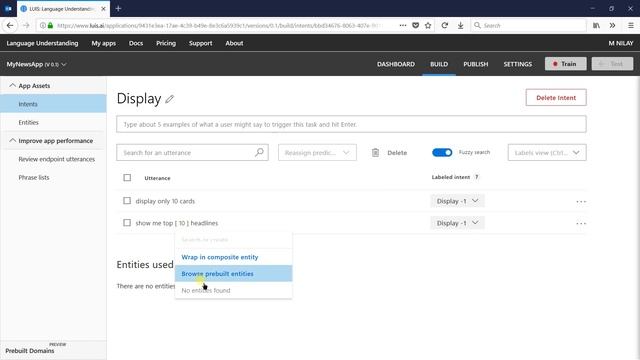Reload the page with the refresh icon
The image size is (640, 360).
tap(444, 25)
